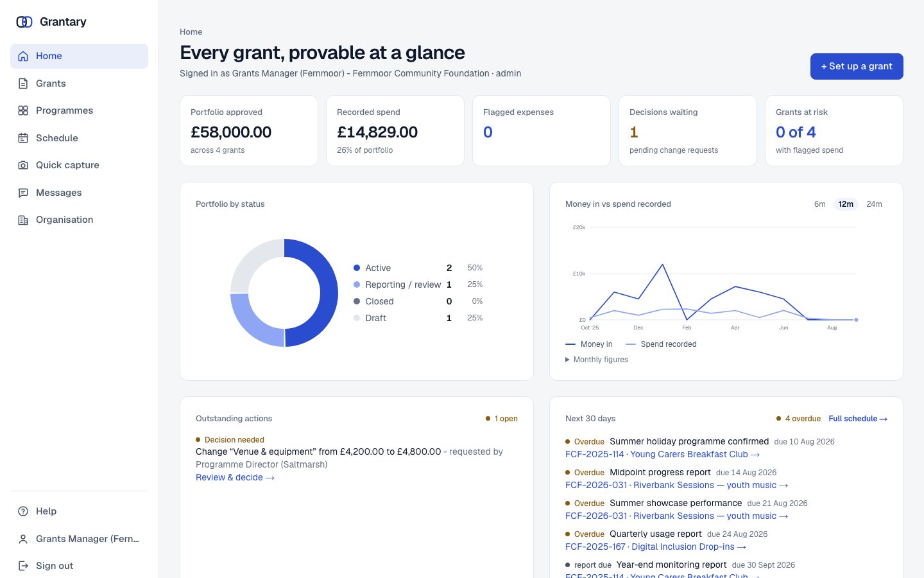This screenshot has height=578, width=924.
Task: Click the Portfolio approved £58,000.00 card
Action: tap(249, 131)
